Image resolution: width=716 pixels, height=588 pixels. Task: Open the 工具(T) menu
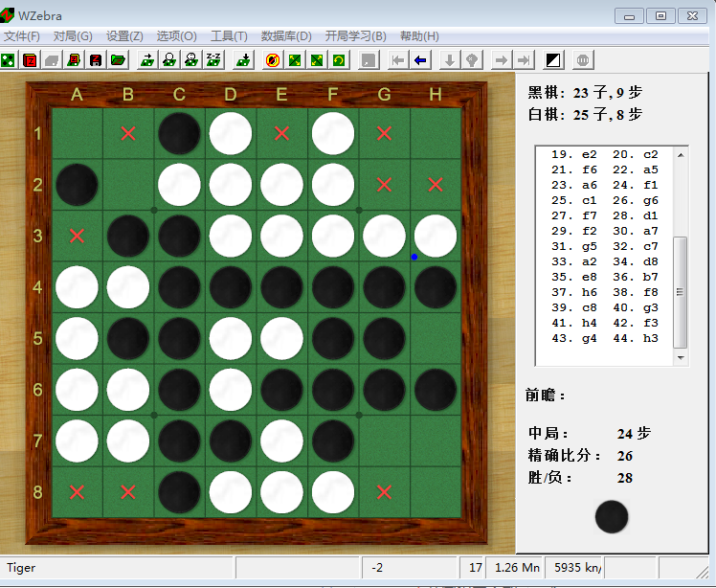coord(229,36)
